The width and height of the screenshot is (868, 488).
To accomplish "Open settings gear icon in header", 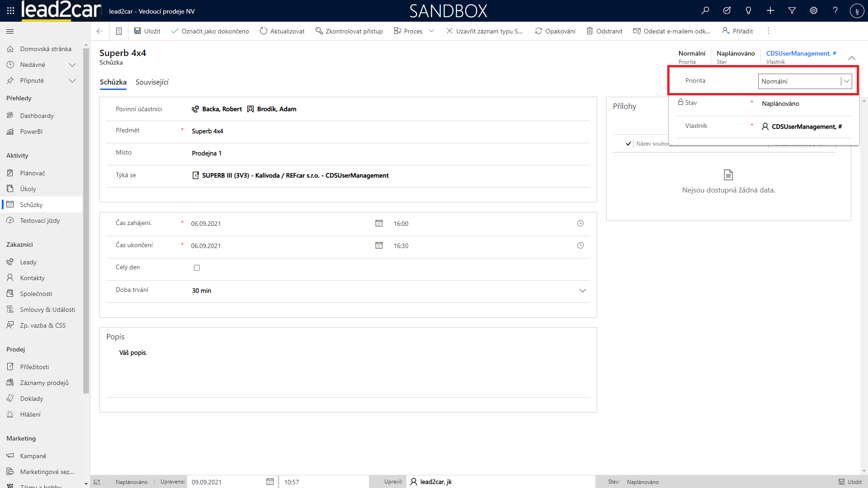I will [x=814, y=10].
